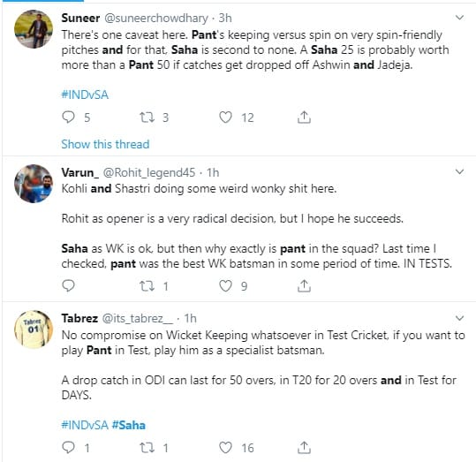Open Varun_'s profile picture
The width and height of the screenshot is (476, 462).
34,184
